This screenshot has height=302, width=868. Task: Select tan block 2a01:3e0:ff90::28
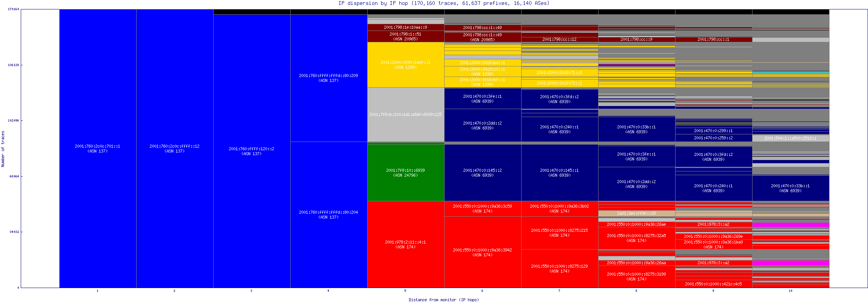[x=637, y=213]
